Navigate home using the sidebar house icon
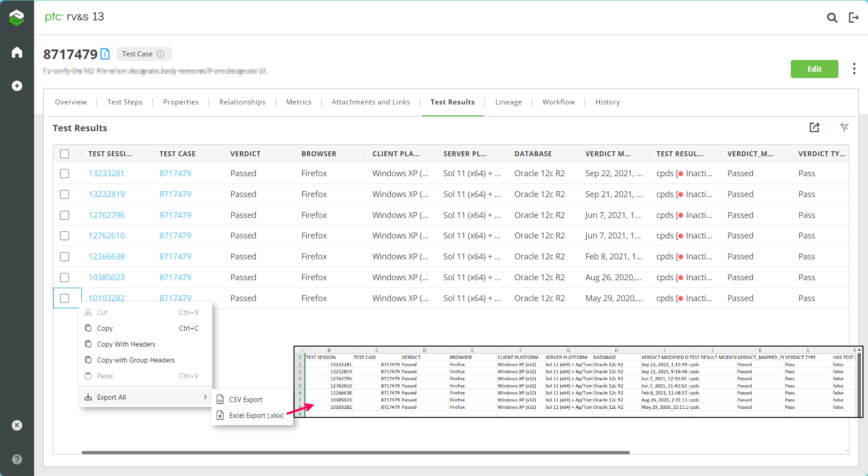This screenshot has width=868, height=476. click(x=16, y=52)
